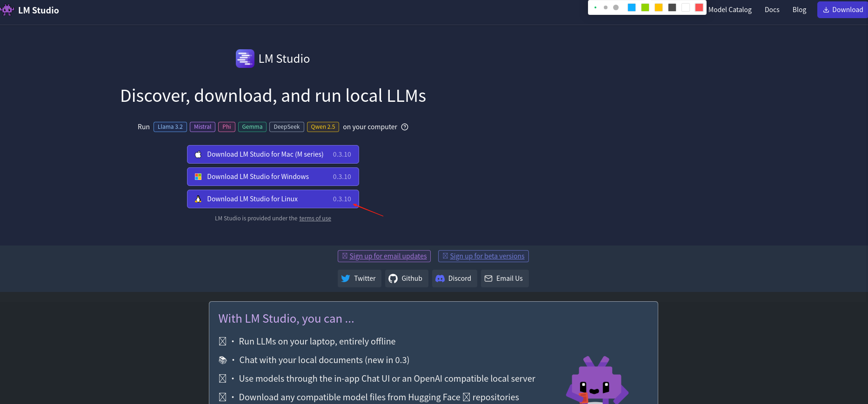Pick the green color swatch
This screenshot has width=868, height=404.
pyautogui.click(x=645, y=7)
